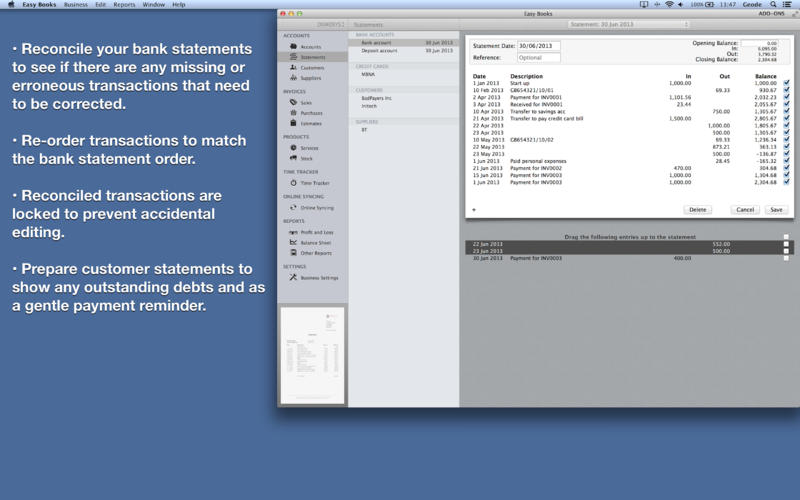Image resolution: width=800 pixels, height=500 pixels.
Task: Open the Accounts sidebar icon
Action: (293, 46)
